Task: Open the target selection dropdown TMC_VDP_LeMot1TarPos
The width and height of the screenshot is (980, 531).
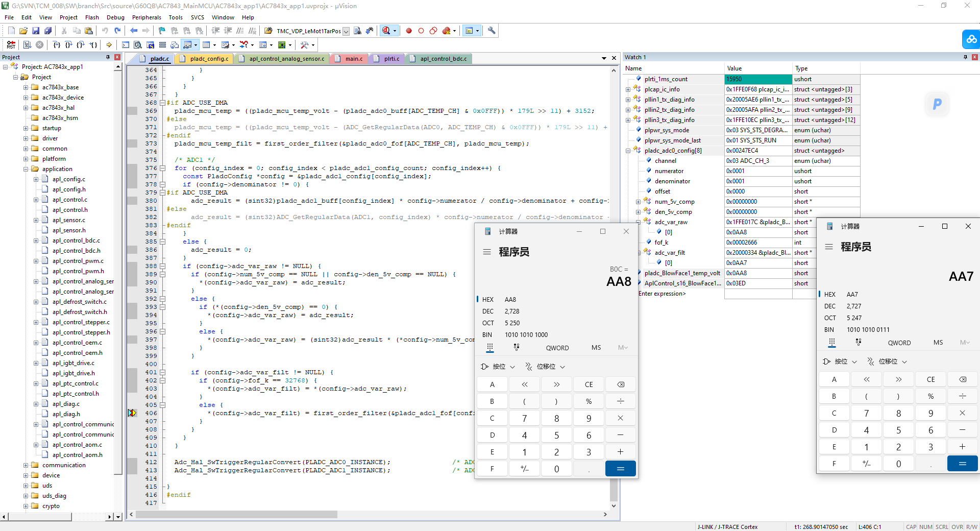Action: 346,31
